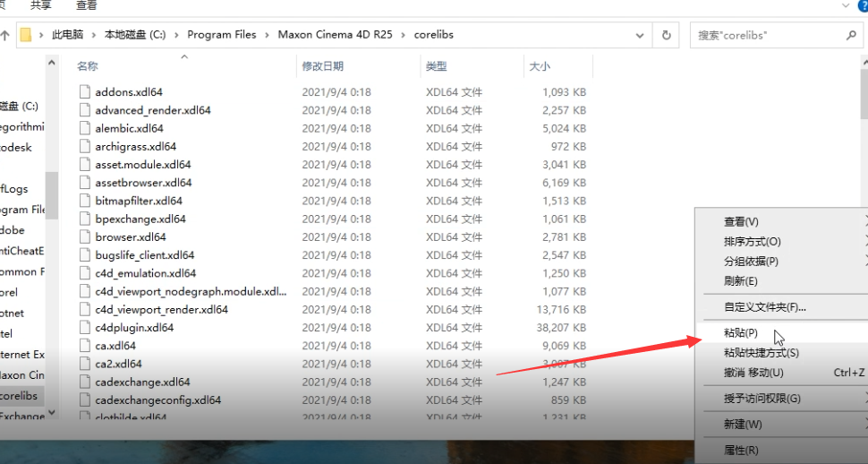Image resolution: width=868 pixels, height=464 pixels.
Task: Select the 磁盘 (C:) item in sidebar
Action: point(20,106)
